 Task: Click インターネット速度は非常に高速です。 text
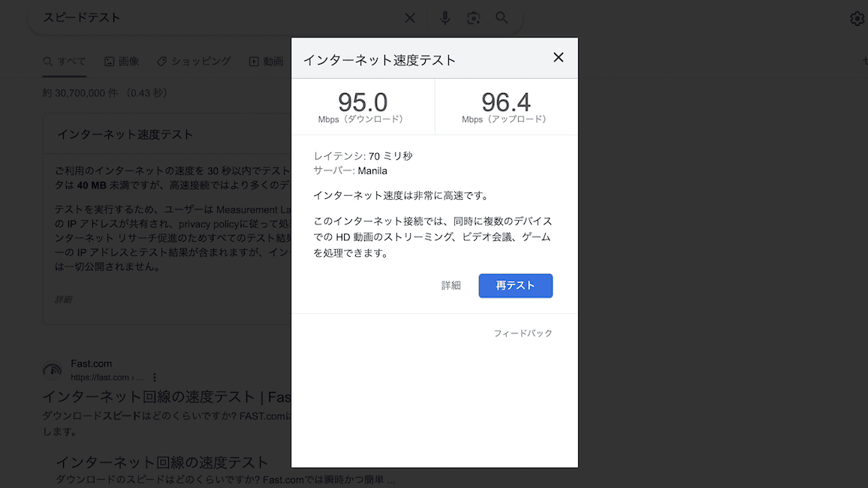tap(402, 195)
